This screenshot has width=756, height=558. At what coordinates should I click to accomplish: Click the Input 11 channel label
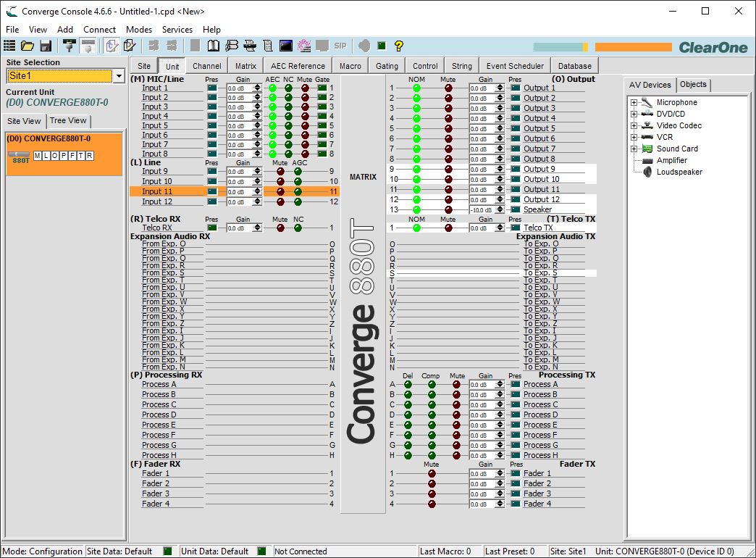(x=157, y=191)
